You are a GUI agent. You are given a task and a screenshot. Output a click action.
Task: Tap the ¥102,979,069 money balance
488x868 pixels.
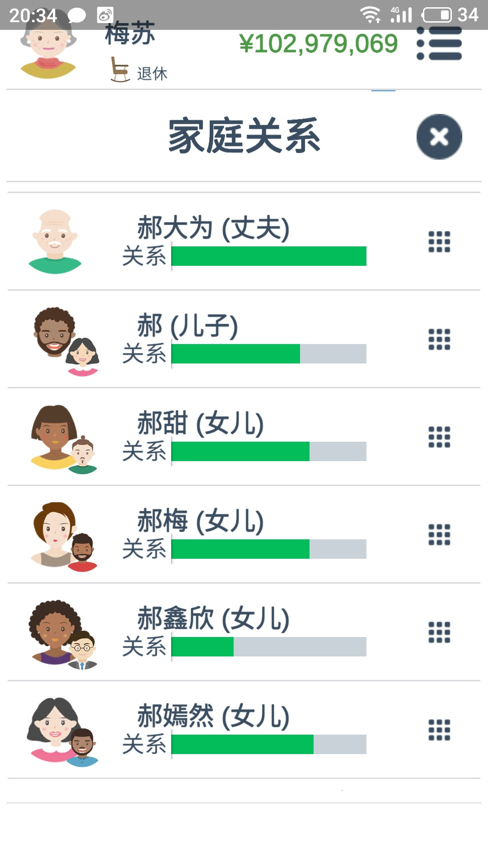[319, 44]
